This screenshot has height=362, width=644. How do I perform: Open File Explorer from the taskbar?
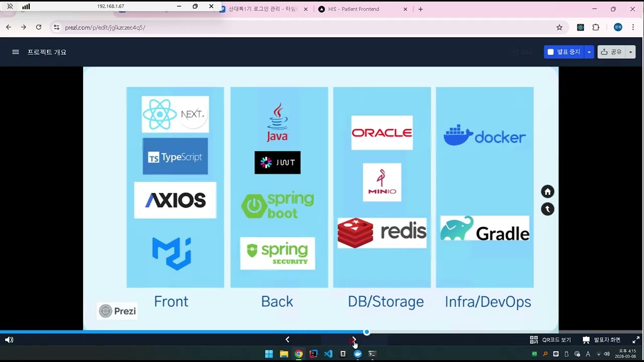click(284, 354)
